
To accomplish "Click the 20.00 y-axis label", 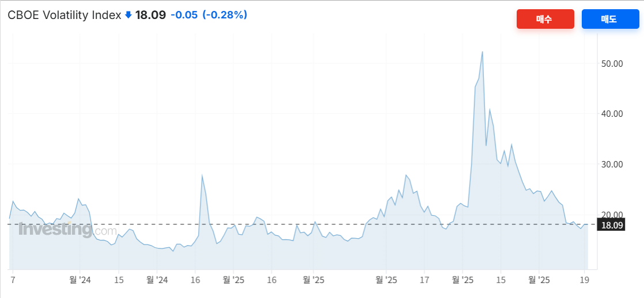I will click(612, 215).
